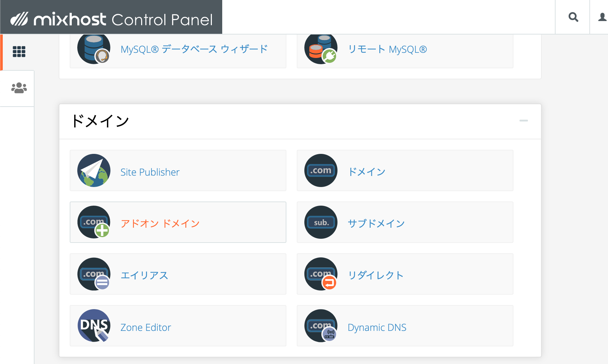Click the リダイレクト .com arrow icon
The image size is (608, 364).
(x=321, y=274)
